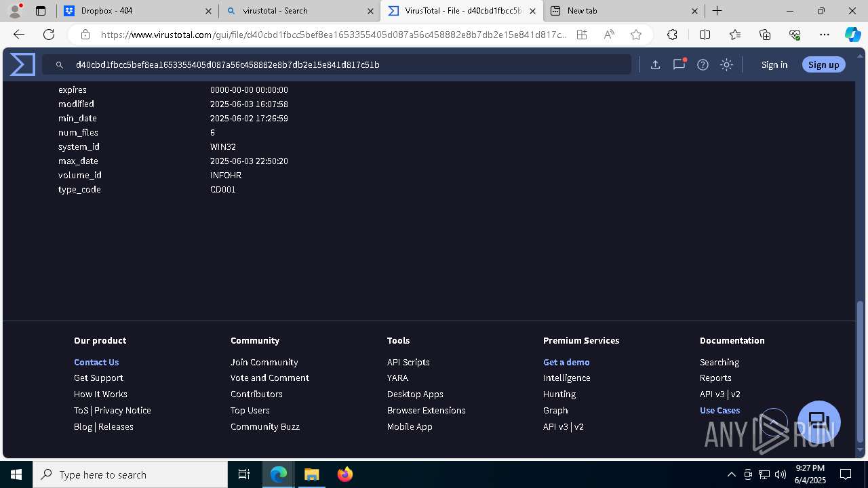Open the app available icon in address bar
Screen dimensions: 868x488
582,35
